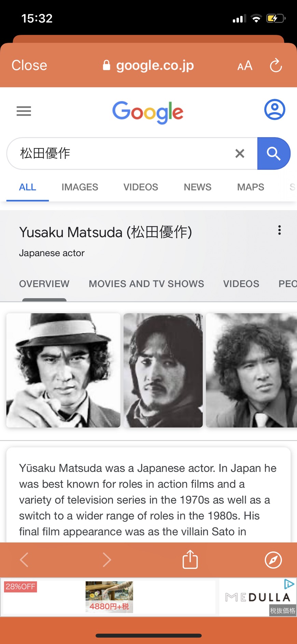Open the AA text size menu

[245, 65]
